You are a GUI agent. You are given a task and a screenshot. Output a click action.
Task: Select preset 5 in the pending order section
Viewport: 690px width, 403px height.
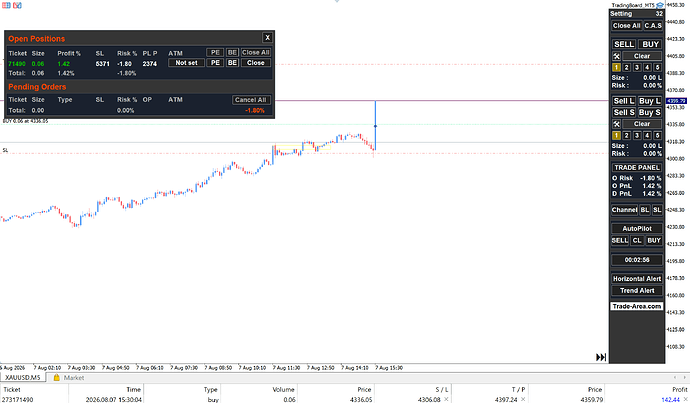click(657, 136)
